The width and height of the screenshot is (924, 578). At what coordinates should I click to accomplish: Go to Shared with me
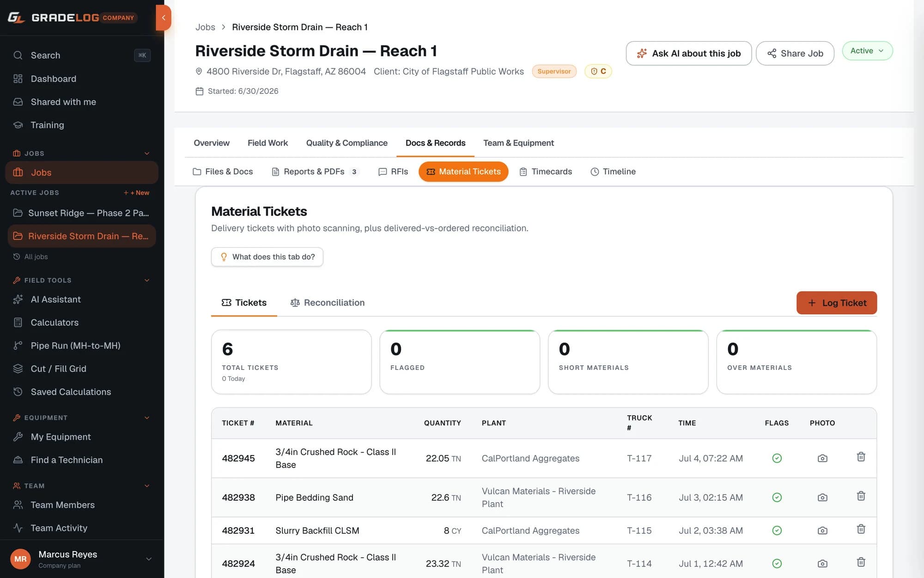(x=82, y=102)
